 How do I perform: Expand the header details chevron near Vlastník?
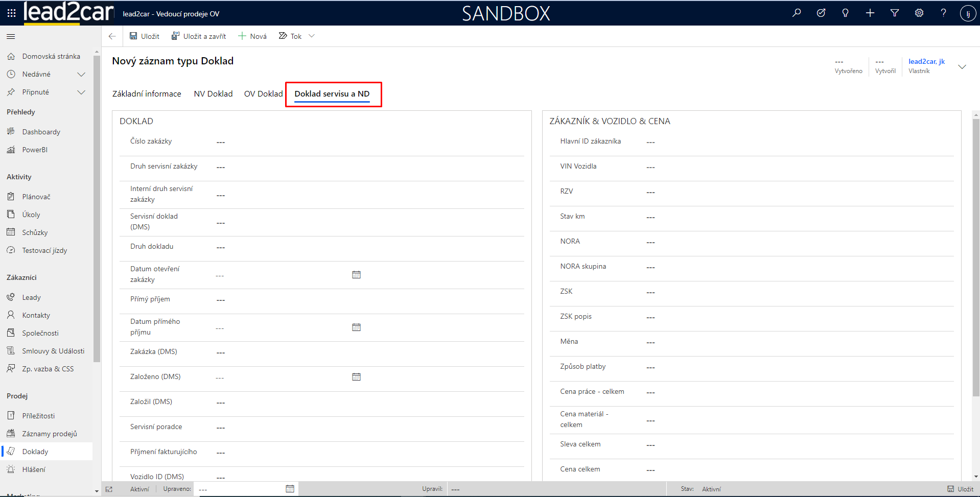tap(962, 67)
